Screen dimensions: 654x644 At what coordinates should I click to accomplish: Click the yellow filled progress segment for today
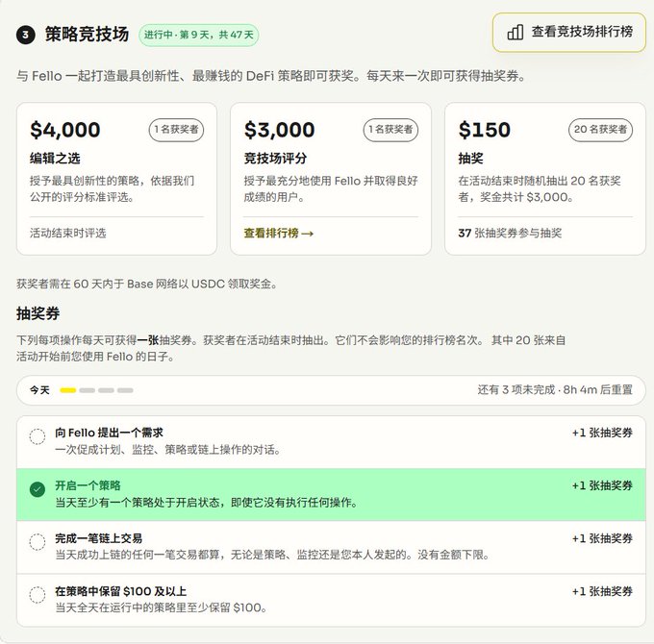[68, 390]
